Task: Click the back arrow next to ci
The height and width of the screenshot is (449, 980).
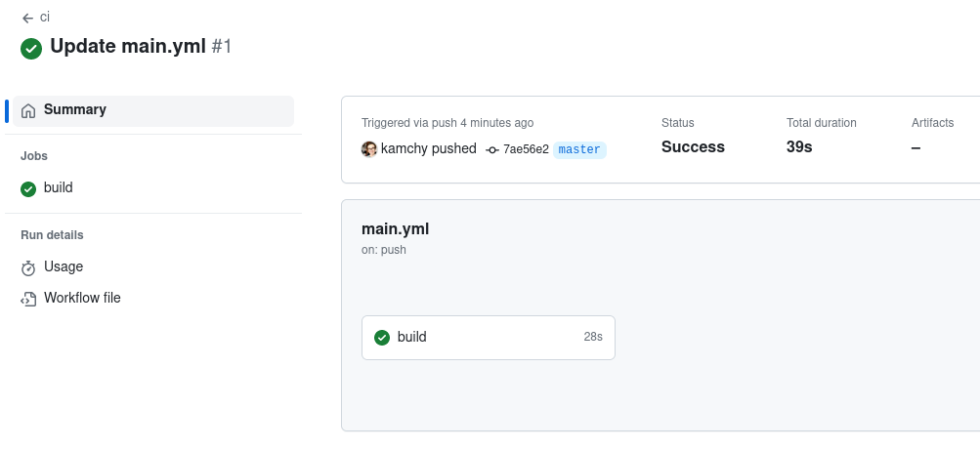Action: click(x=27, y=18)
